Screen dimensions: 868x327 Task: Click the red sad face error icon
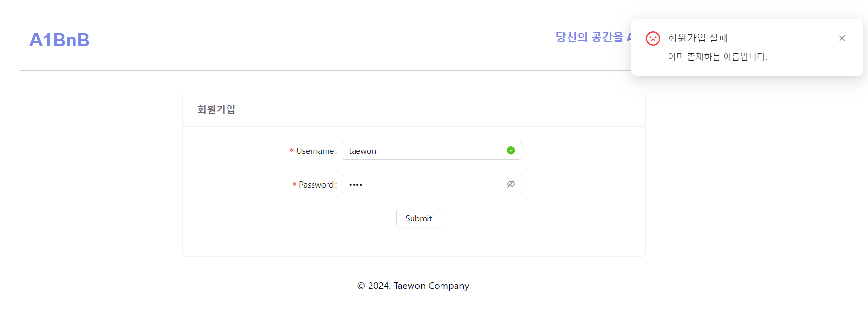[653, 39]
